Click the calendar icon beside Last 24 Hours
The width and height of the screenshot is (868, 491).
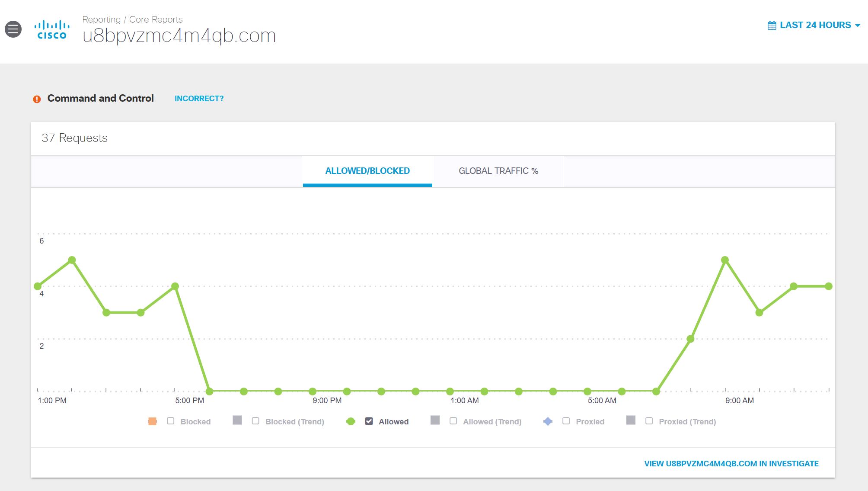772,26
